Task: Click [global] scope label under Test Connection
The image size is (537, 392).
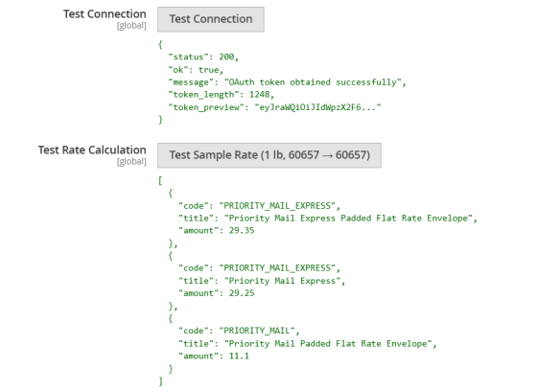Action: click(x=131, y=26)
